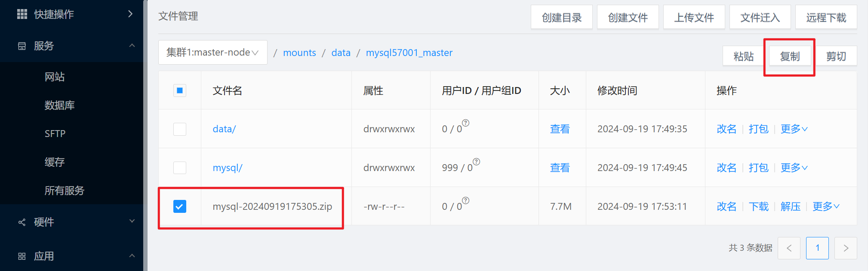Viewport: 868px width, 271px height.
Task: Go to next page arrow
Action: (845, 248)
